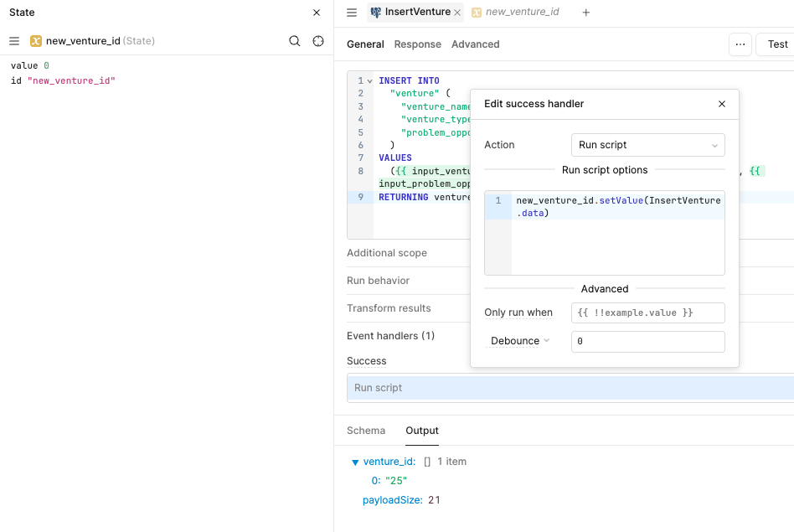The width and height of the screenshot is (794, 532).
Task: Open the Action Run script dropdown
Action: (x=647, y=145)
